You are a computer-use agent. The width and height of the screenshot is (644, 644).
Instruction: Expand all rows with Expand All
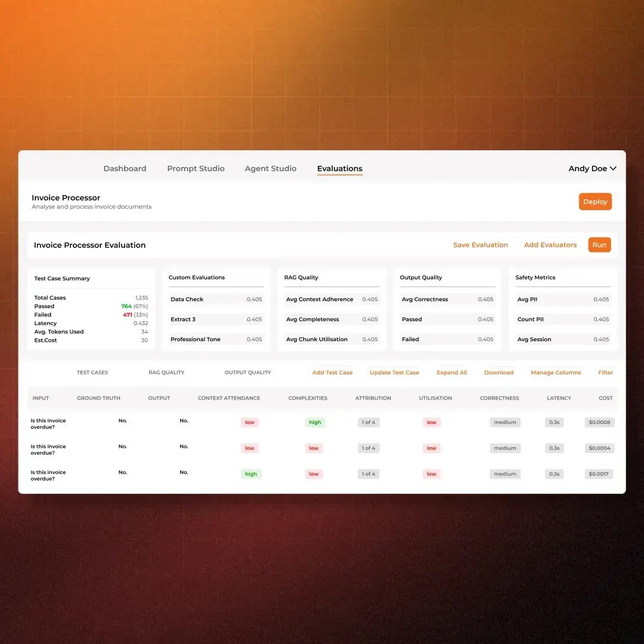point(451,373)
